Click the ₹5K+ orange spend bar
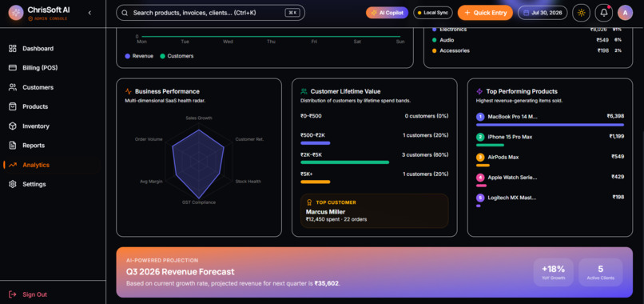Viewport: 644px width, 304px height. pos(315,182)
